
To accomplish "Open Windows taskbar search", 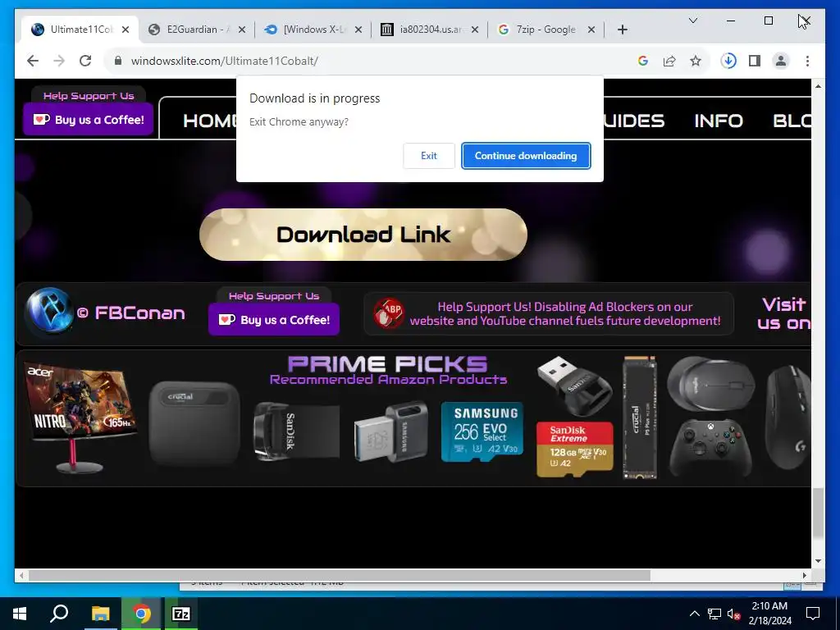I will coord(59,614).
